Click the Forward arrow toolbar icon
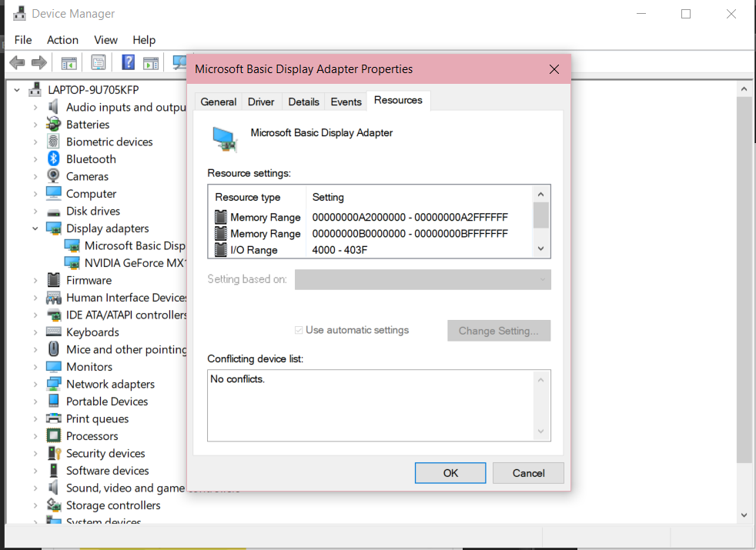756x550 pixels. coord(39,62)
